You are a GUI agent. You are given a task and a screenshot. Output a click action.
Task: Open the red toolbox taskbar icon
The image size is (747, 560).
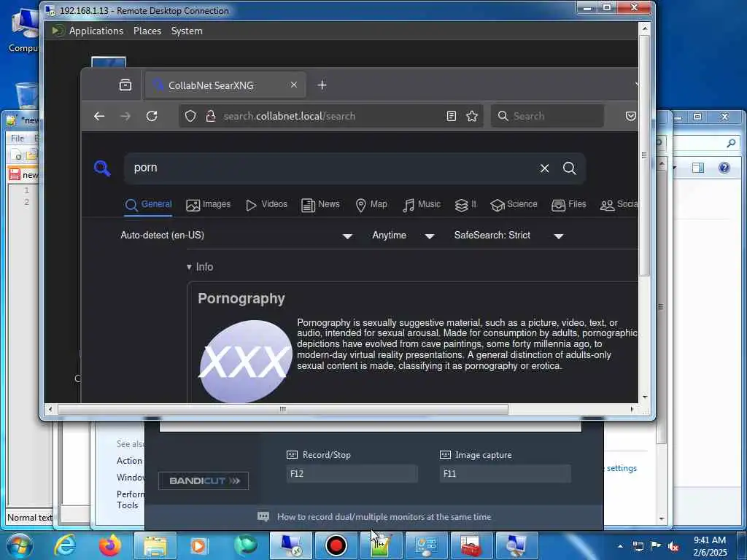pyautogui.click(x=472, y=545)
